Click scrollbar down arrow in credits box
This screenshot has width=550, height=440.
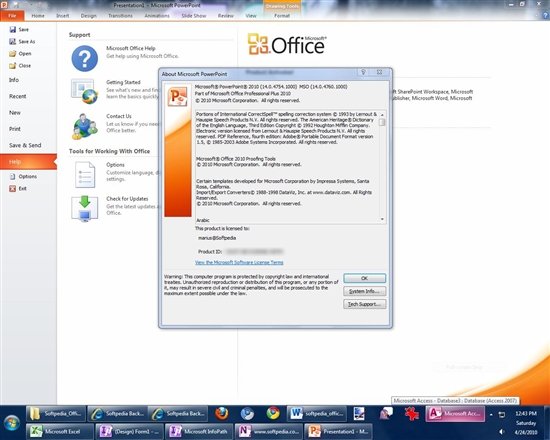pos(382,219)
